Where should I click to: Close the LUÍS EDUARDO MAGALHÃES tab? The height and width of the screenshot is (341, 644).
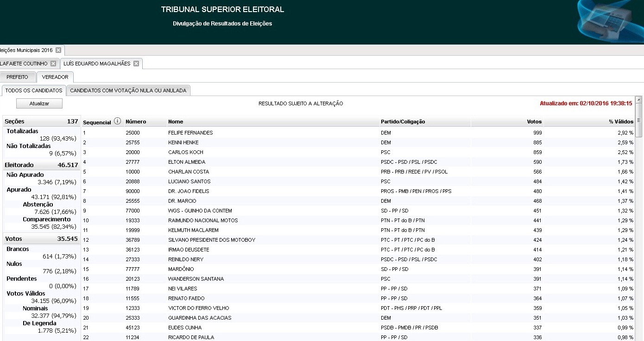point(136,64)
